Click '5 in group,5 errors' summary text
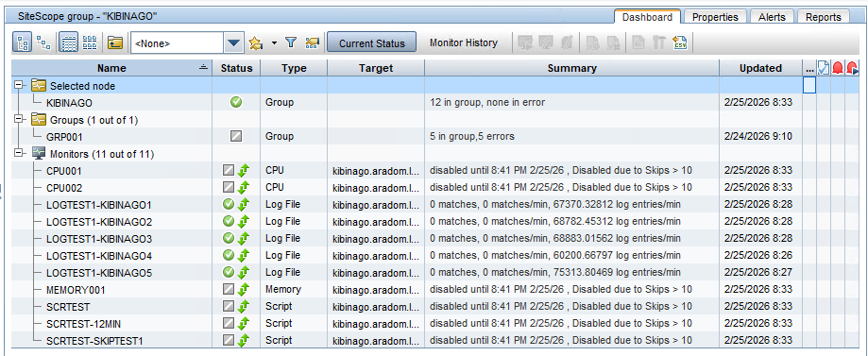 coord(471,136)
